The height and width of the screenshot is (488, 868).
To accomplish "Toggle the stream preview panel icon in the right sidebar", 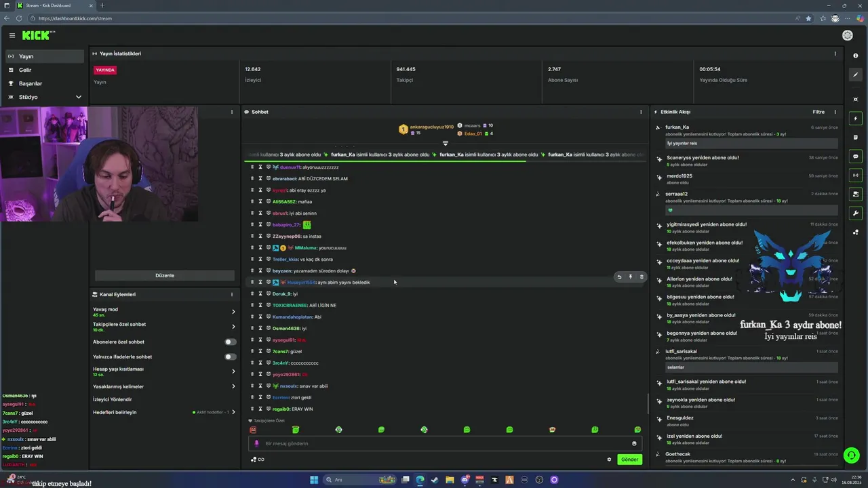I will [856, 194].
